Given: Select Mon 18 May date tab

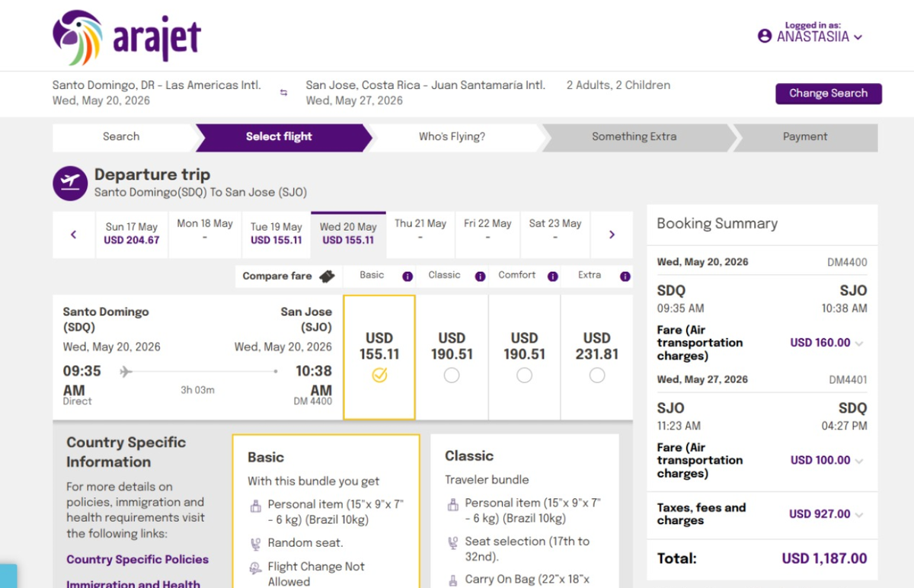Looking at the screenshot, I should click(205, 233).
